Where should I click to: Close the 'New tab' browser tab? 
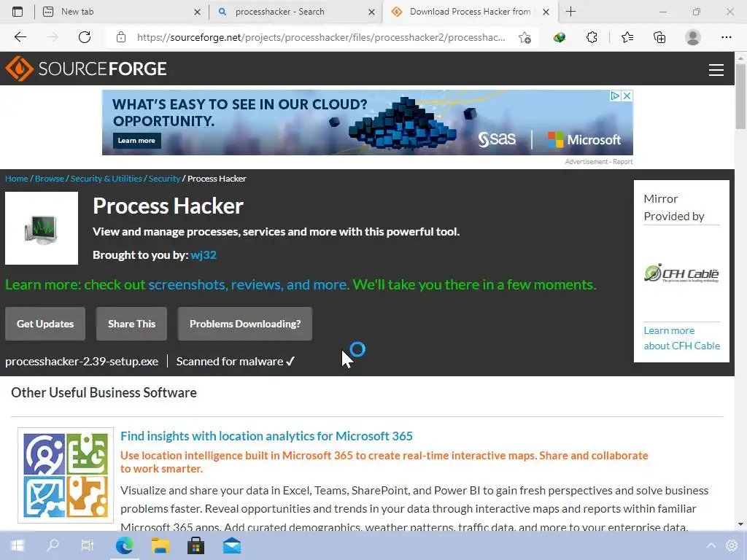[197, 12]
